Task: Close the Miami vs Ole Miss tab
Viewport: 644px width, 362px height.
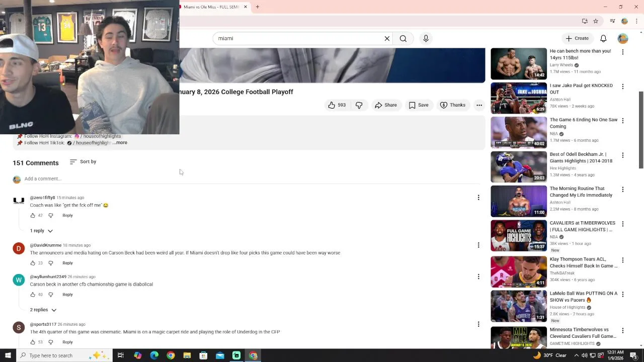Action: pyautogui.click(x=246, y=7)
